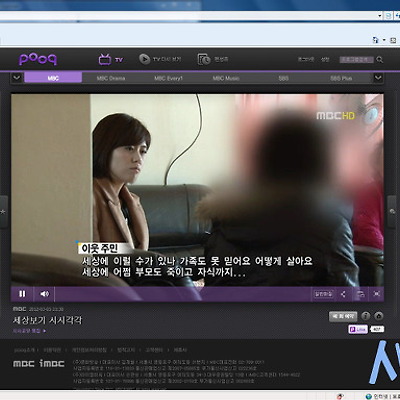Click the gray button beside info icon
This screenshot has height=400, width=400.
pyautogui.click(x=343, y=316)
